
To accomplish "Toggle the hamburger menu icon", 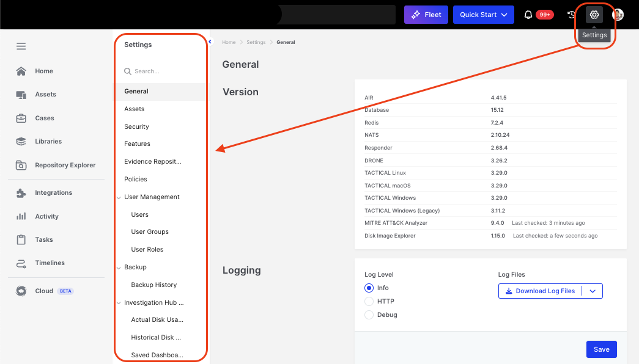I will click(21, 46).
